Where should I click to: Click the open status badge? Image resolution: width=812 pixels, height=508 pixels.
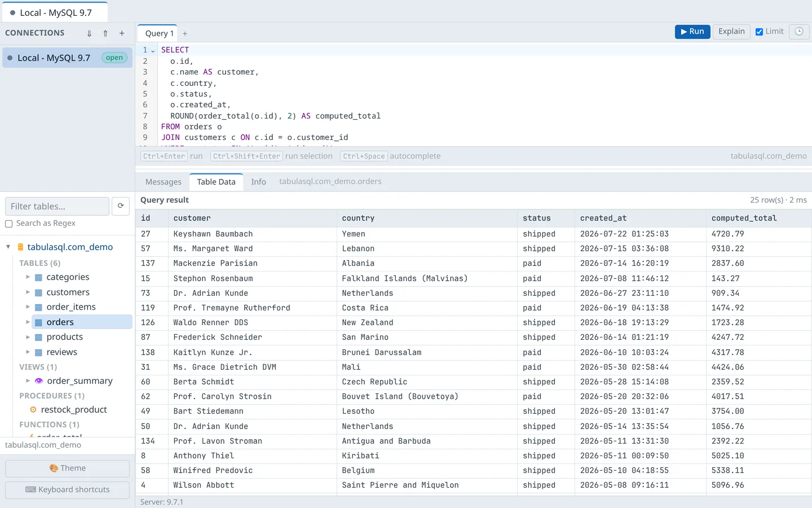click(x=114, y=58)
